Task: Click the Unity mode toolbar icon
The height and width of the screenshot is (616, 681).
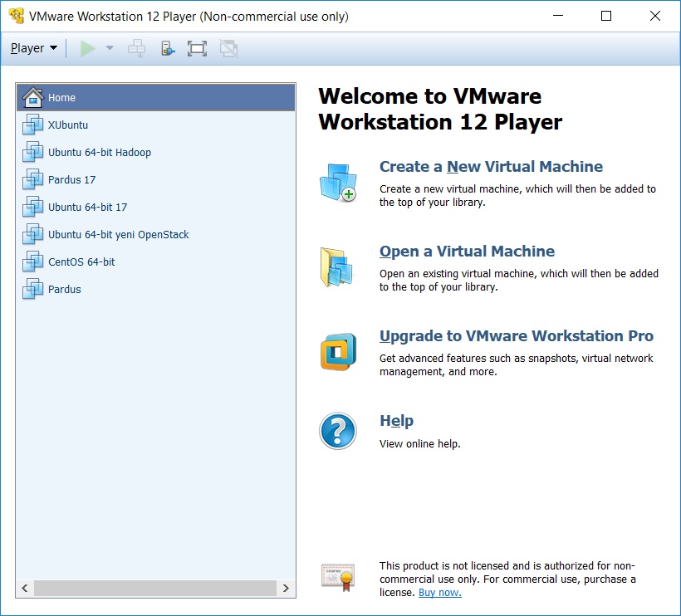Action: point(228,48)
